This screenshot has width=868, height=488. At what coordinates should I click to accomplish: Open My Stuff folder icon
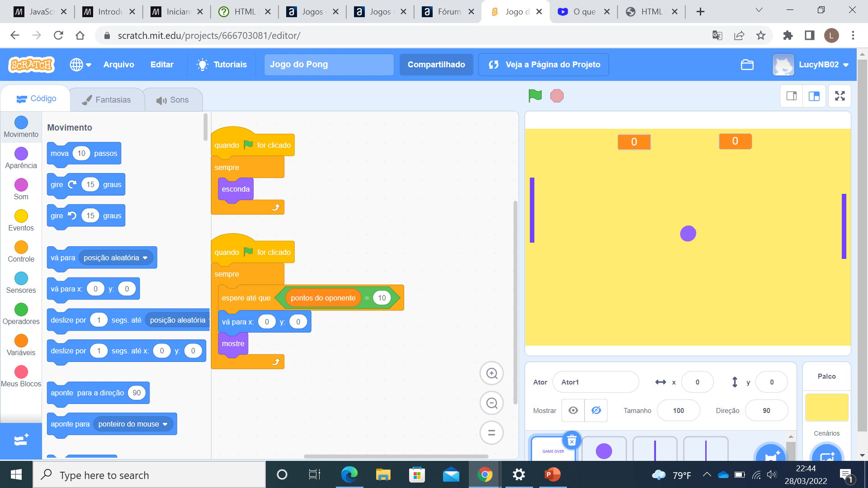(x=747, y=65)
